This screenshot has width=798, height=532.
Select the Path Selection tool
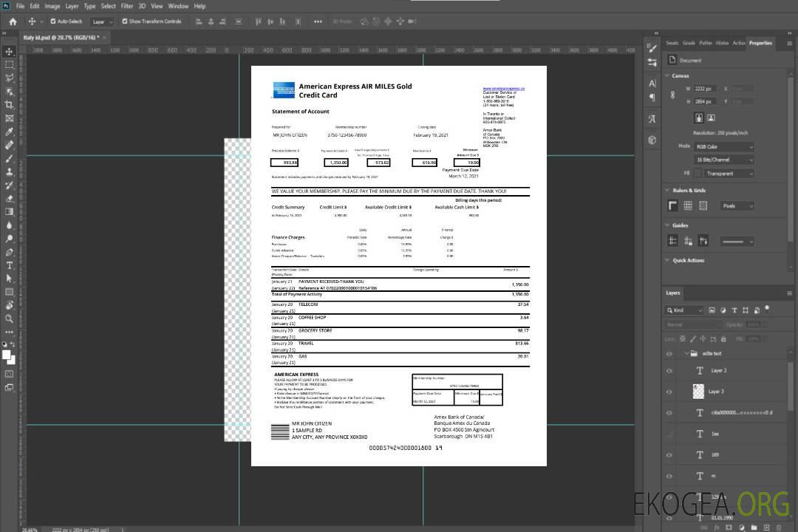pyautogui.click(x=9, y=279)
